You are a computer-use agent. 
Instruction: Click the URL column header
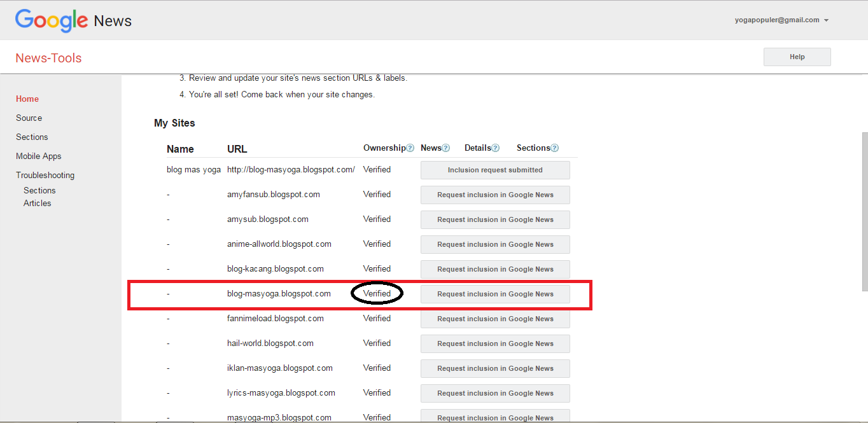[x=237, y=149]
